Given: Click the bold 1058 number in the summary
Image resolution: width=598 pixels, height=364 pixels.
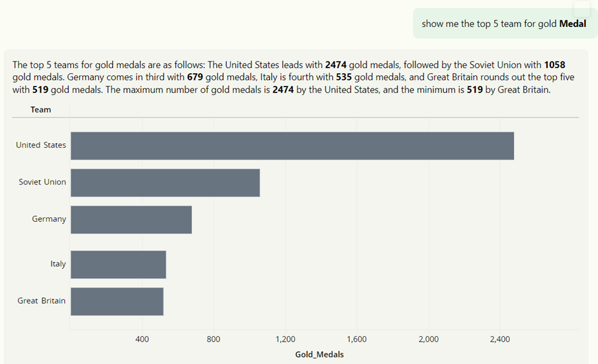Looking at the screenshot, I should [x=554, y=65].
